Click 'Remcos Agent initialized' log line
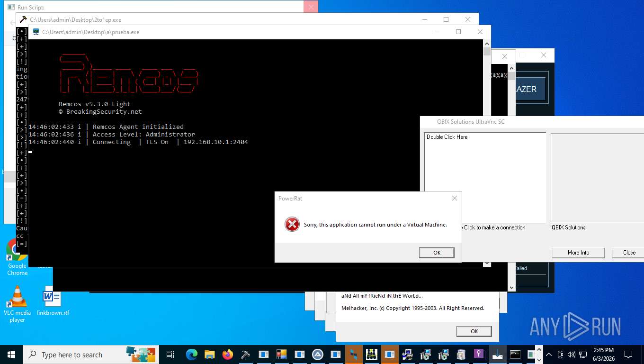Image resolution: width=644 pixels, height=364 pixels. (138, 127)
